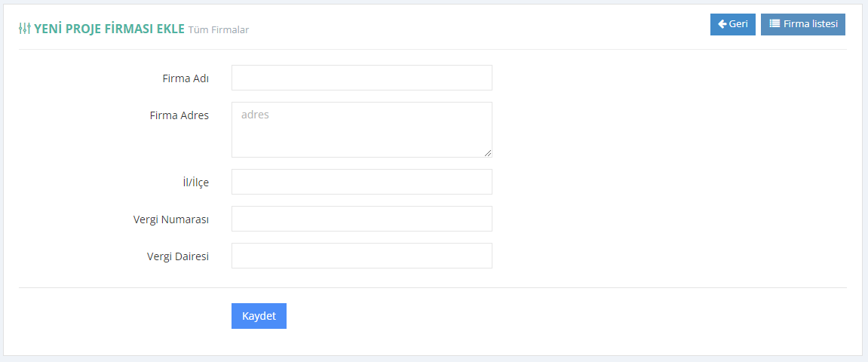The height and width of the screenshot is (362, 868).
Task: Click the Vergi Numarası label
Action: [x=171, y=219]
